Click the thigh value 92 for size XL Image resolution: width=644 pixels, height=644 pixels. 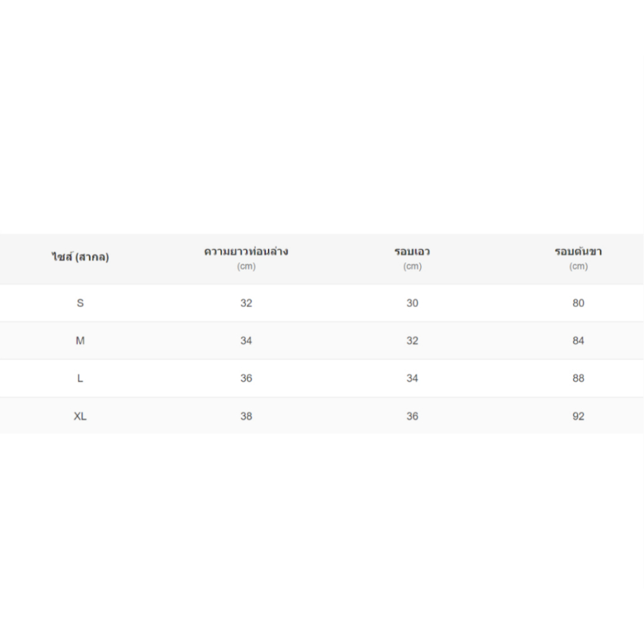point(579,416)
